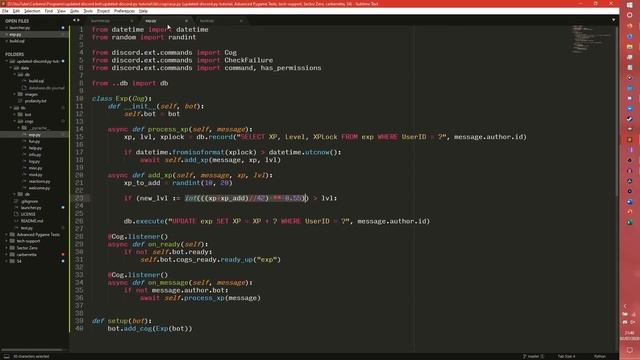Select launcher.py under Open Files
640x360 pixels.
[x=20, y=28]
